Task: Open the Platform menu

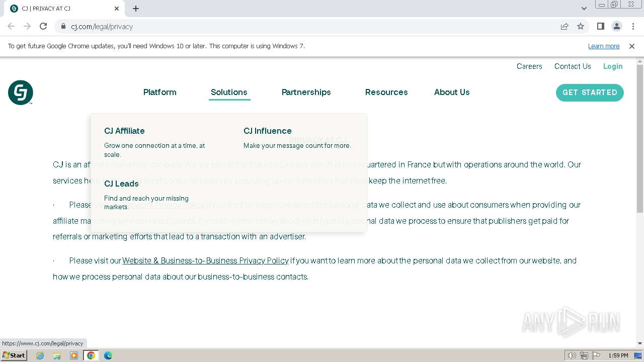Action: [x=160, y=92]
